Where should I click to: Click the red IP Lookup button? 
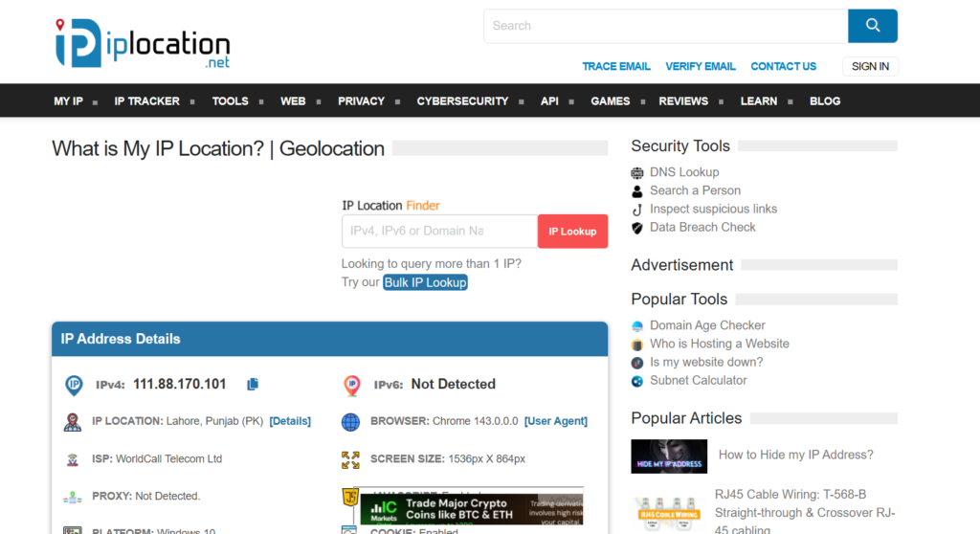[x=572, y=232]
